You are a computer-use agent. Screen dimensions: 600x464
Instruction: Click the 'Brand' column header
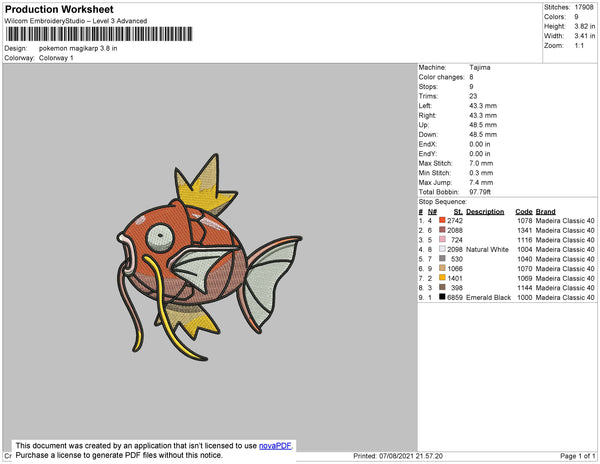pos(545,212)
